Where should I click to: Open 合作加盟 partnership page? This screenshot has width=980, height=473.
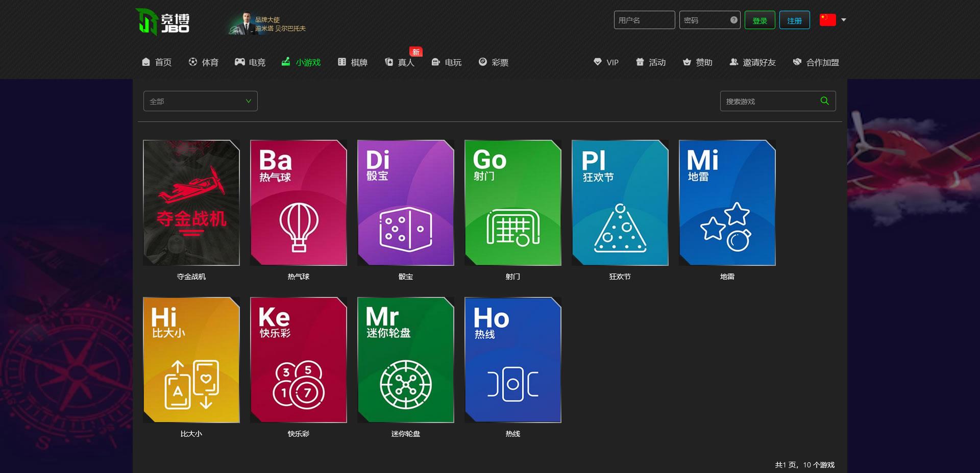(816, 62)
